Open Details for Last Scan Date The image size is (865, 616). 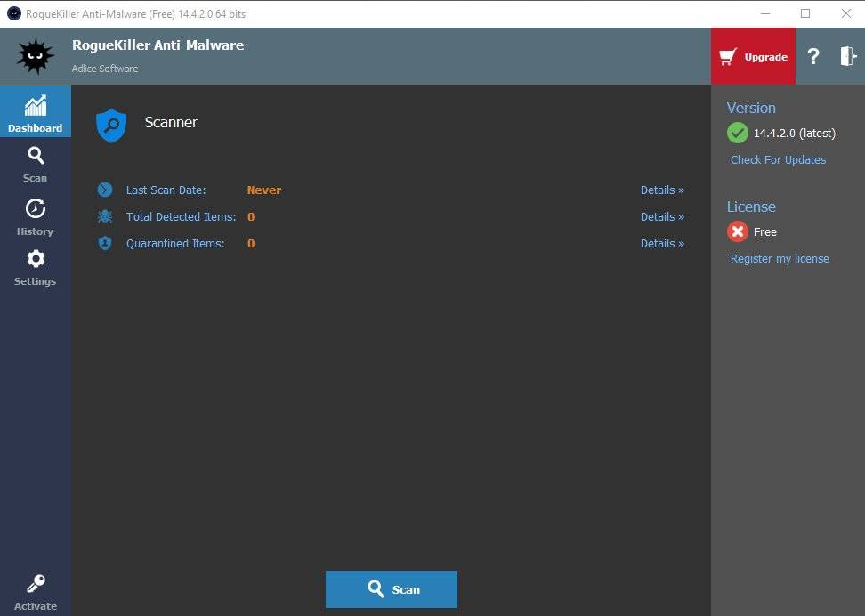662,190
